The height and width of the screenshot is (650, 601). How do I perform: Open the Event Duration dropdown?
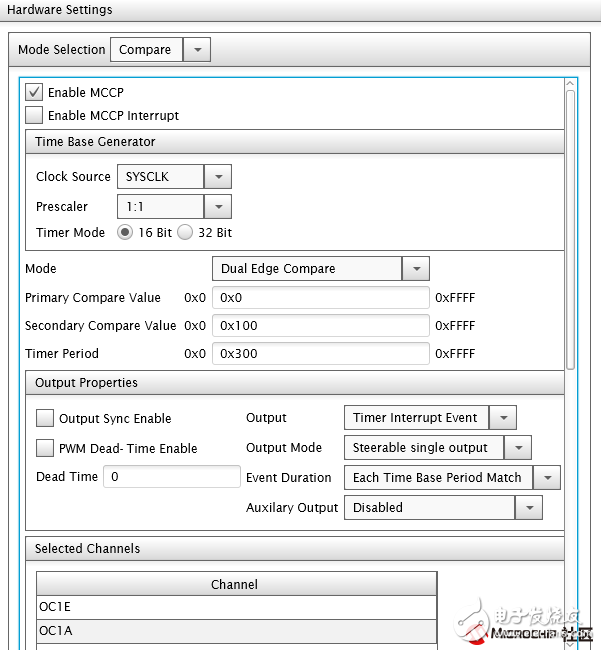point(547,478)
